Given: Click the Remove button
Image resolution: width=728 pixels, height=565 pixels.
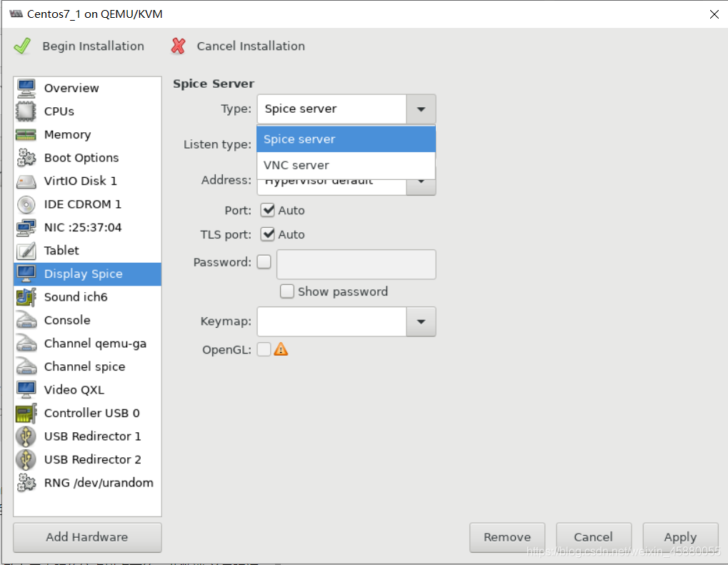Looking at the screenshot, I should click(x=507, y=537).
